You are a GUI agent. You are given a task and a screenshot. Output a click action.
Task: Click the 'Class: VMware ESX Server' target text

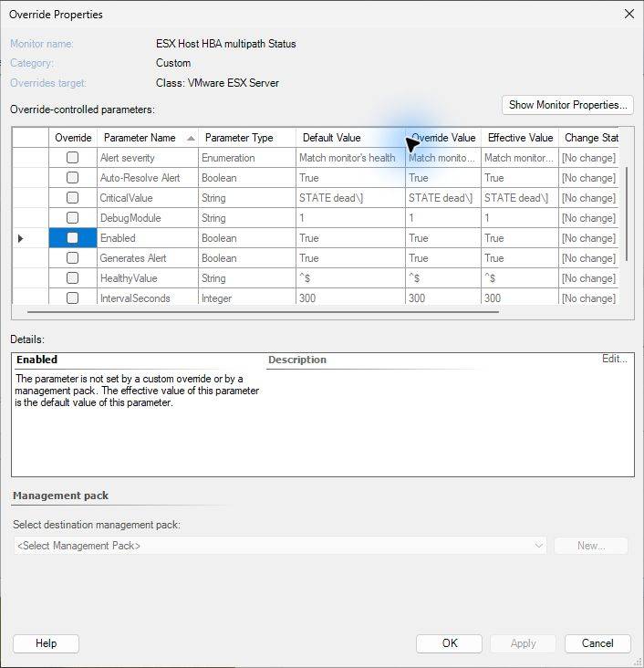pos(217,83)
